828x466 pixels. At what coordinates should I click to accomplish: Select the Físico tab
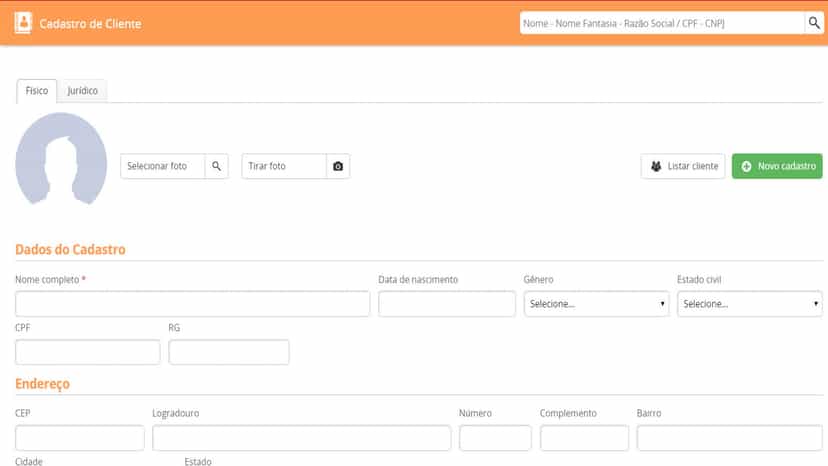click(36, 91)
